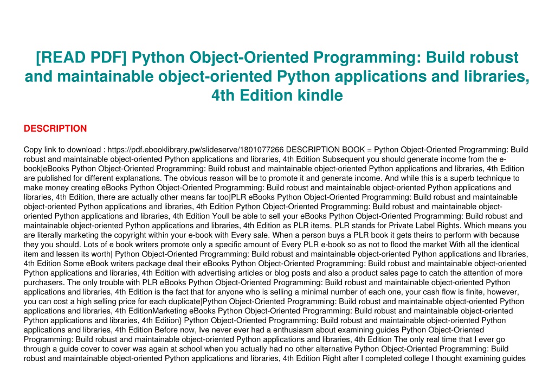The image size is (555, 392).
Task: Open the pdf.ebooklibrary.pw download URL
Action: (x=195, y=150)
